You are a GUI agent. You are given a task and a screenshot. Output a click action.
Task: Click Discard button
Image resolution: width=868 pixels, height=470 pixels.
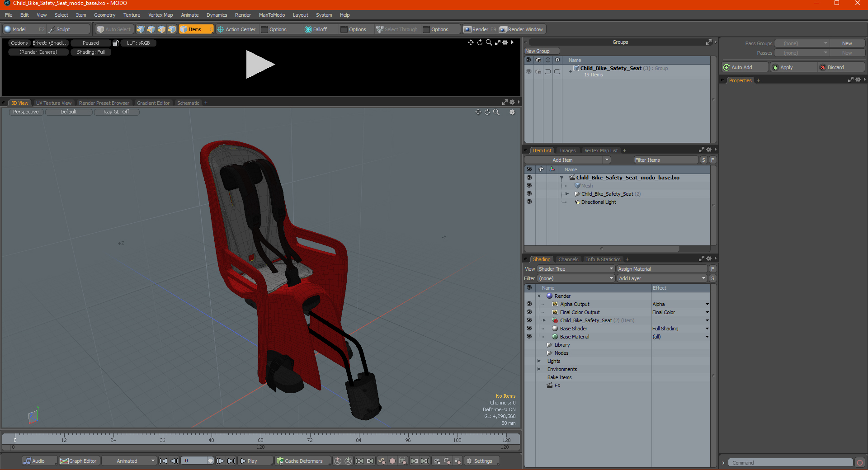(841, 67)
